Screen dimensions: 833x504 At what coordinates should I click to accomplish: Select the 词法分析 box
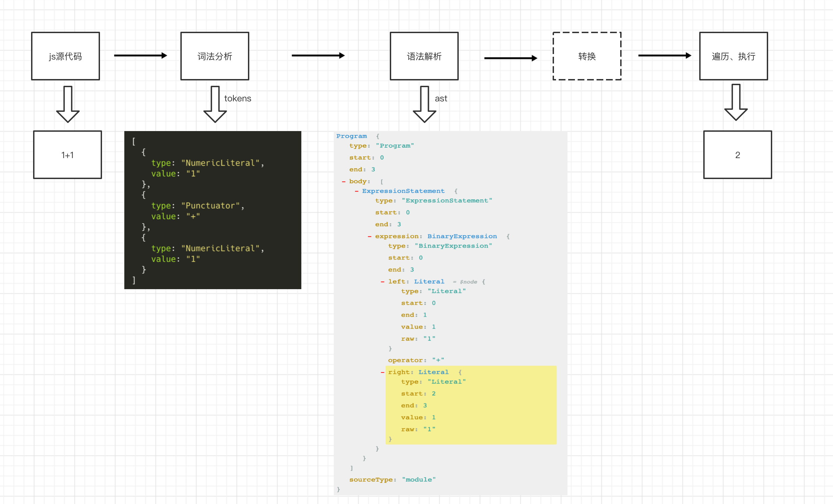click(215, 56)
